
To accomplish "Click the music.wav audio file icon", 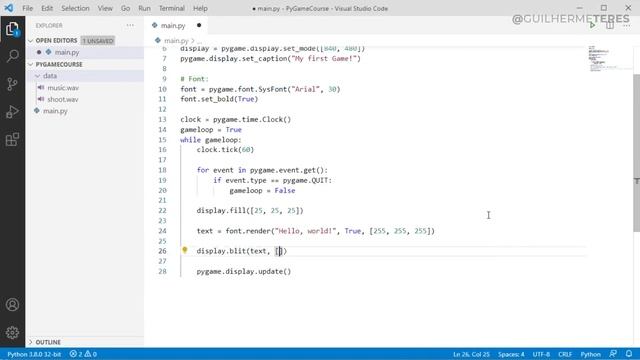I will point(41,87).
